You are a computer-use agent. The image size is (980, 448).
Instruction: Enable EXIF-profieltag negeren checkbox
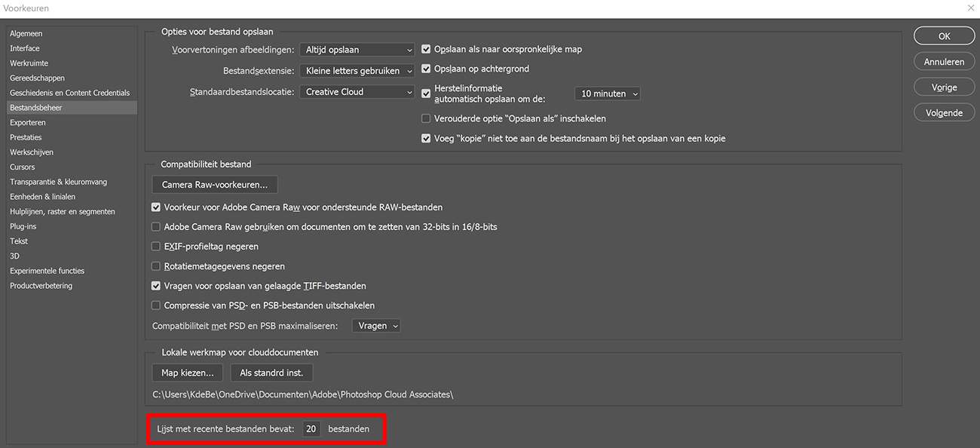point(156,247)
